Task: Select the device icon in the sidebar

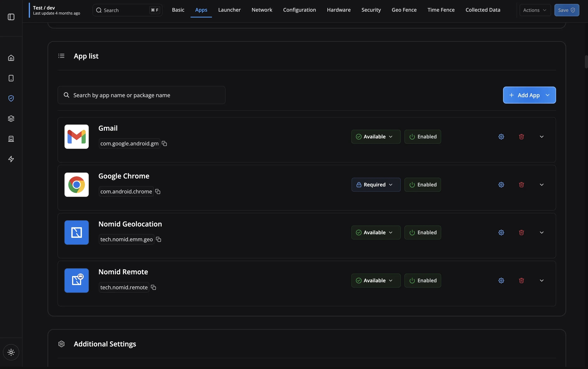Action: click(x=11, y=78)
